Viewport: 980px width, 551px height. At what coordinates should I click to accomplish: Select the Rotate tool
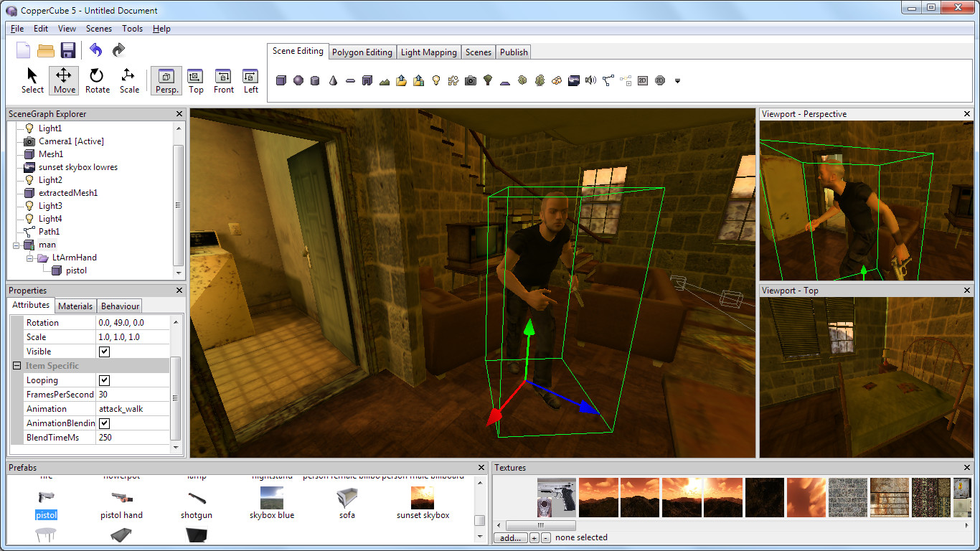click(97, 80)
